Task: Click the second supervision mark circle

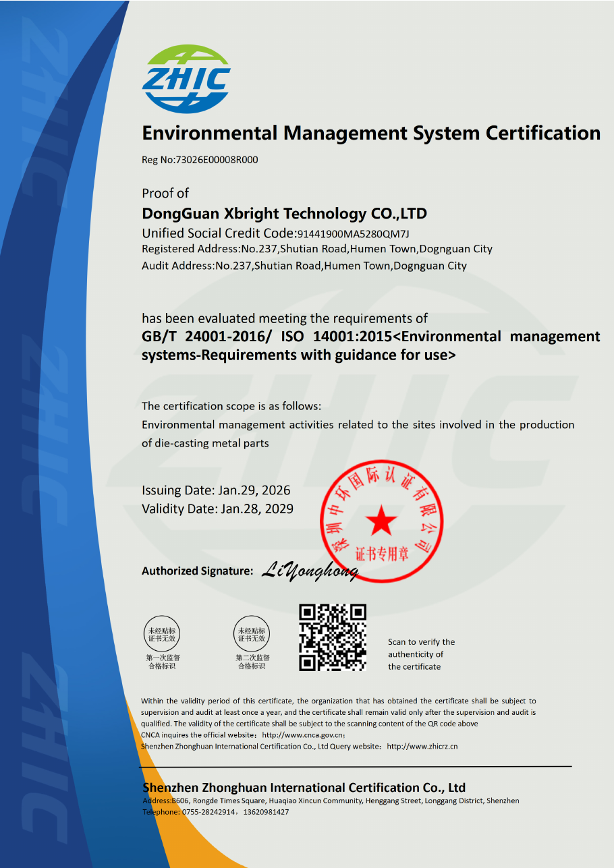Action: (252, 634)
